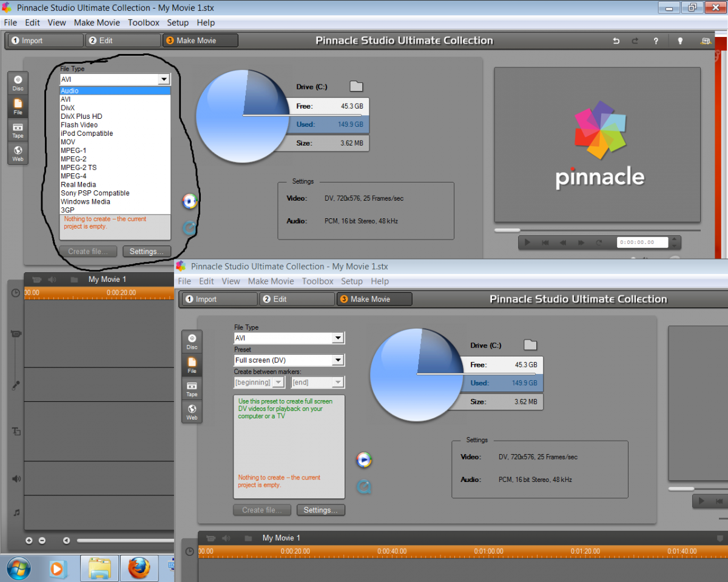728x582 pixels.
Task: Click Windows Media Player icon in front window
Action: pos(364,460)
